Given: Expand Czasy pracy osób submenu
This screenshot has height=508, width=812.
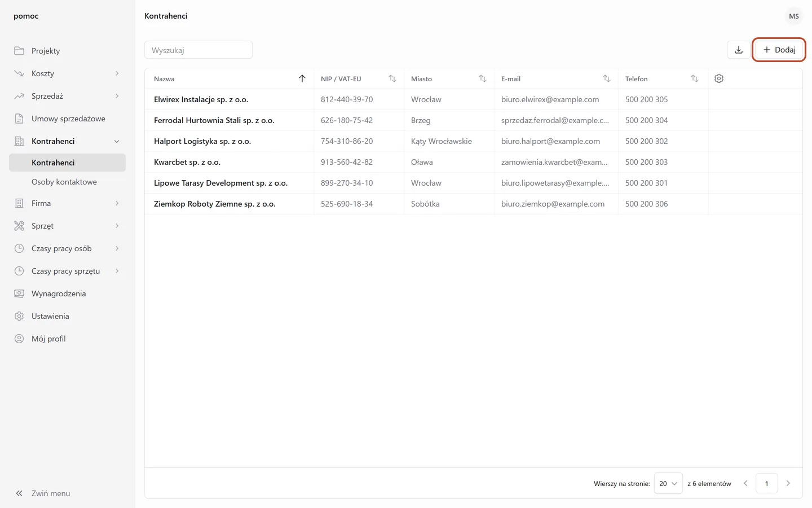Looking at the screenshot, I should (117, 248).
